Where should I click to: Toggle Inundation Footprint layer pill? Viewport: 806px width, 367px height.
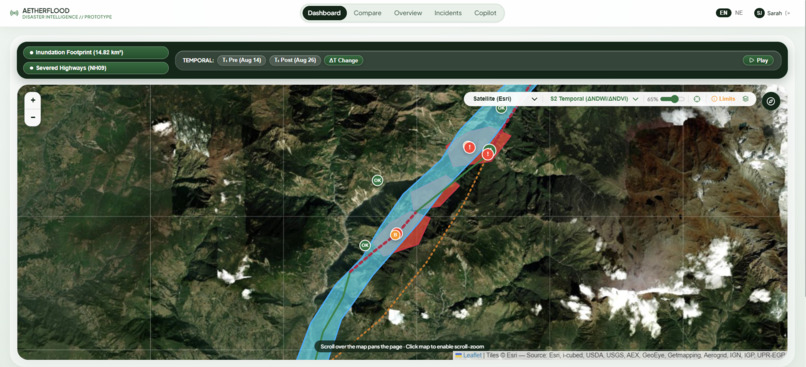96,52
